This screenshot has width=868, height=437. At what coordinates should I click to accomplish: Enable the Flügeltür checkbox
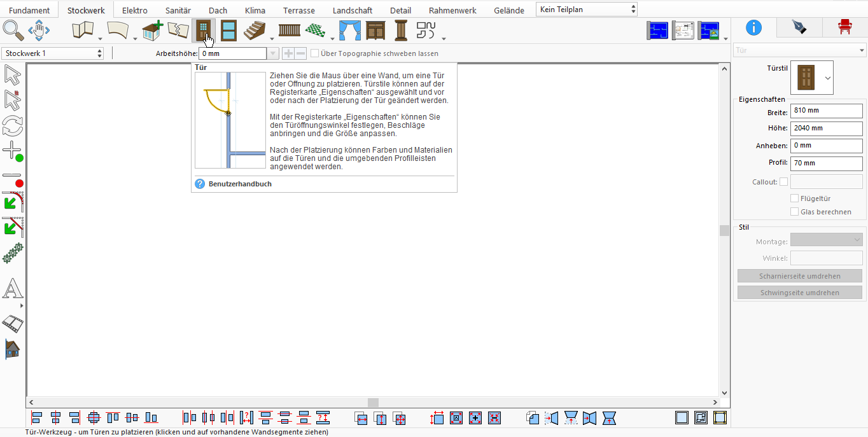(794, 198)
